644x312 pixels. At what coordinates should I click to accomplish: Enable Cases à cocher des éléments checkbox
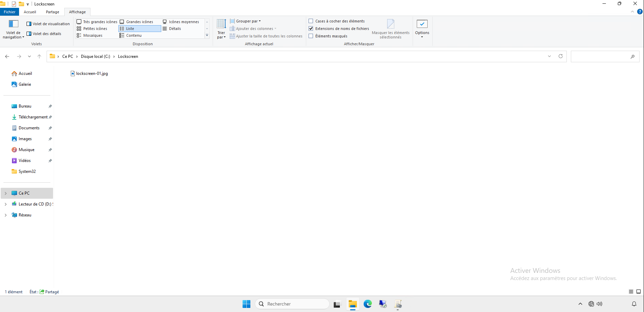[x=311, y=21]
